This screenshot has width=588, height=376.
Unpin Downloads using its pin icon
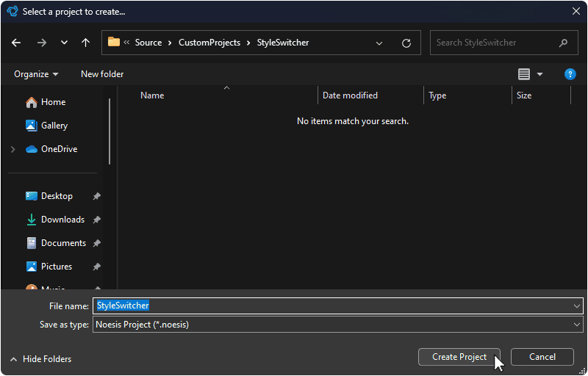[x=97, y=220]
